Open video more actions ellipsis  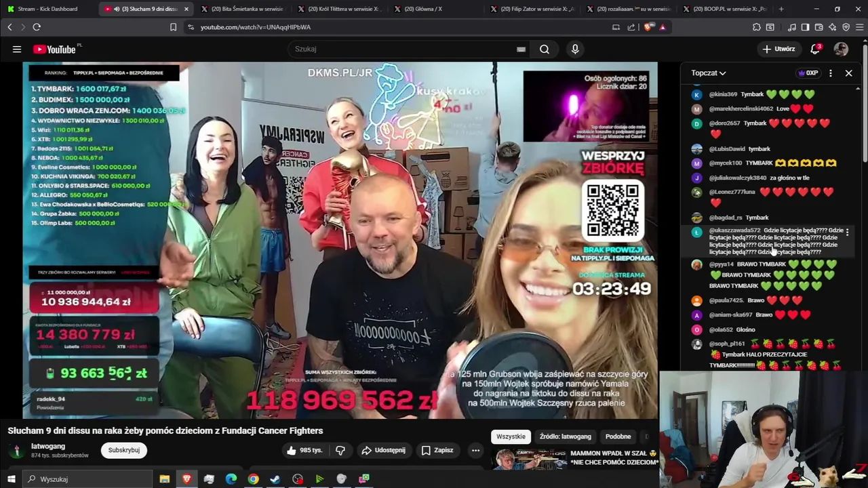pos(475,450)
